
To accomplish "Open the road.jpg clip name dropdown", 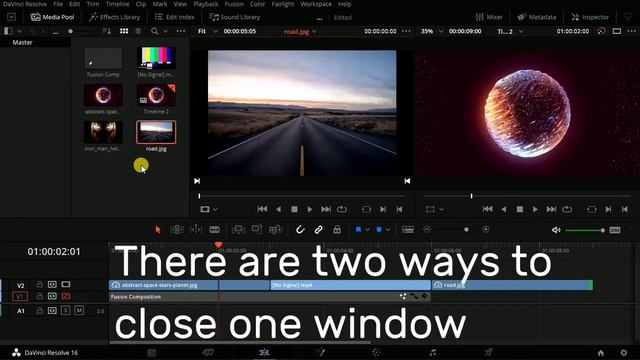I will 300,31.
